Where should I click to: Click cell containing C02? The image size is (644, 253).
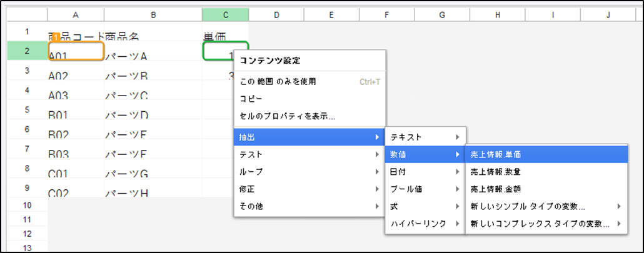tap(76, 188)
